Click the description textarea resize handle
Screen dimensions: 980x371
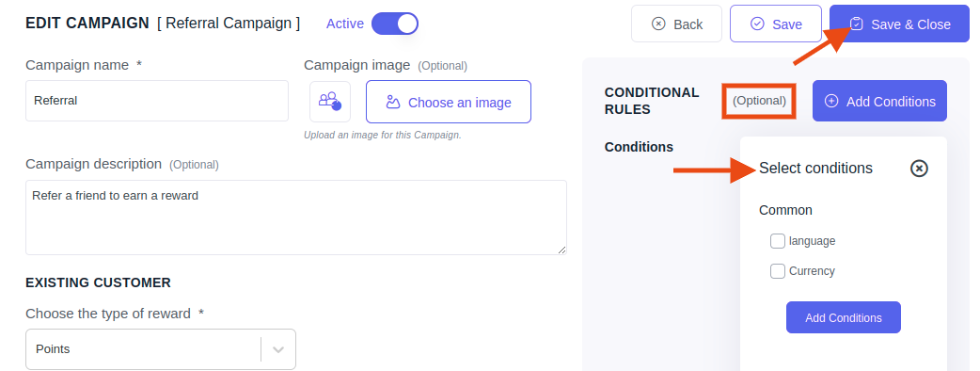coord(562,250)
